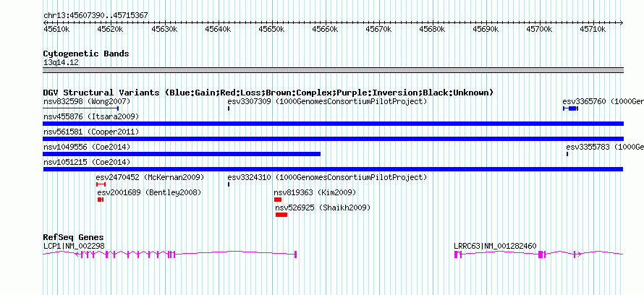Click the 45700k ruler tick label
This screenshot has width=644, height=295.
point(539,29)
